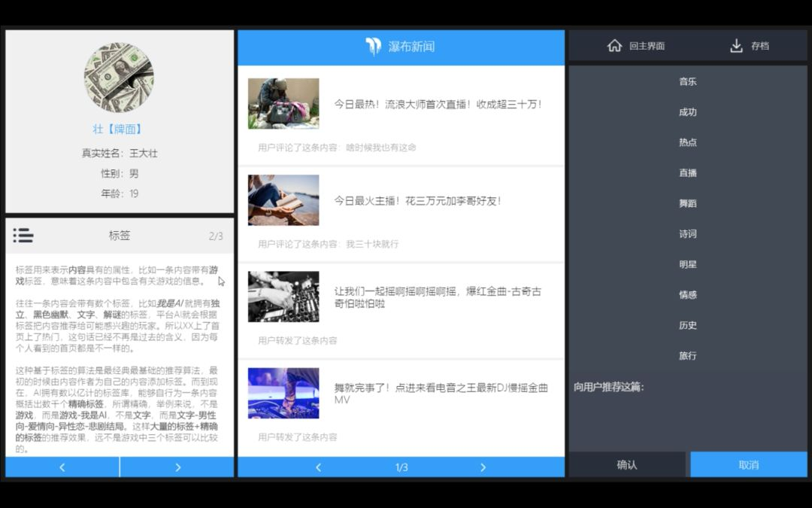Select the 旅行 tag
Screen dimensions: 812x508
[688, 355]
